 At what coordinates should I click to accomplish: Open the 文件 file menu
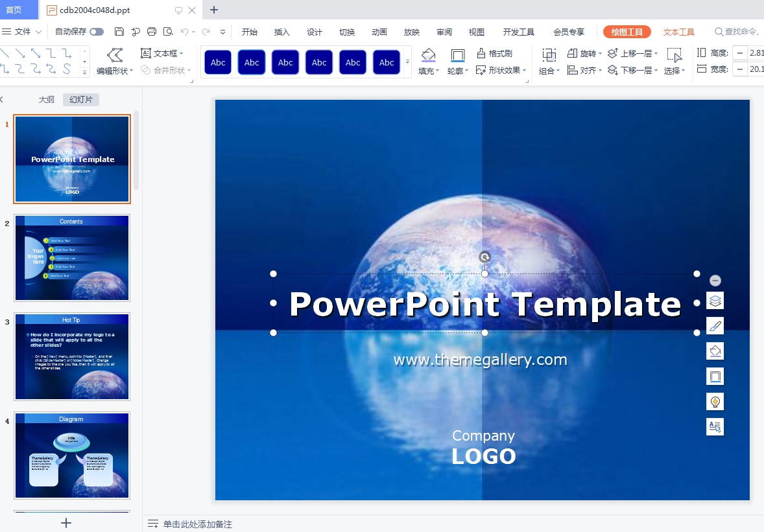tap(22, 32)
